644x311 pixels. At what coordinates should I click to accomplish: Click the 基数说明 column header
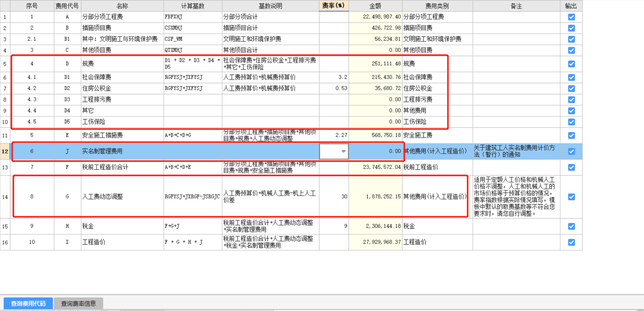pyautogui.click(x=270, y=6)
